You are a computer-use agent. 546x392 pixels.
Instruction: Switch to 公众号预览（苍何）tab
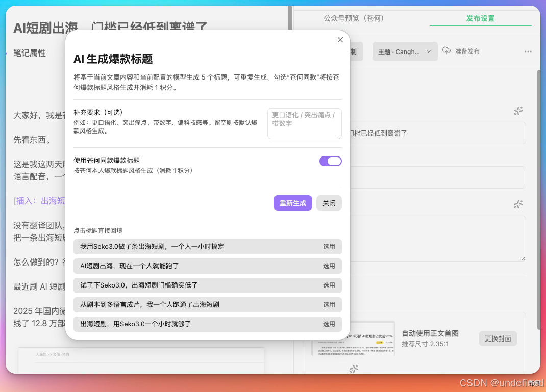(354, 18)
